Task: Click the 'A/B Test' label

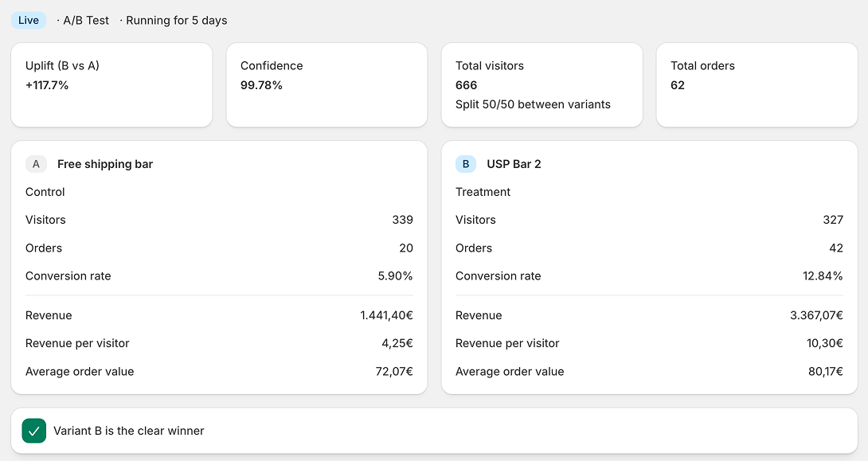Action: pyautogui.click(x=86, y=21)
